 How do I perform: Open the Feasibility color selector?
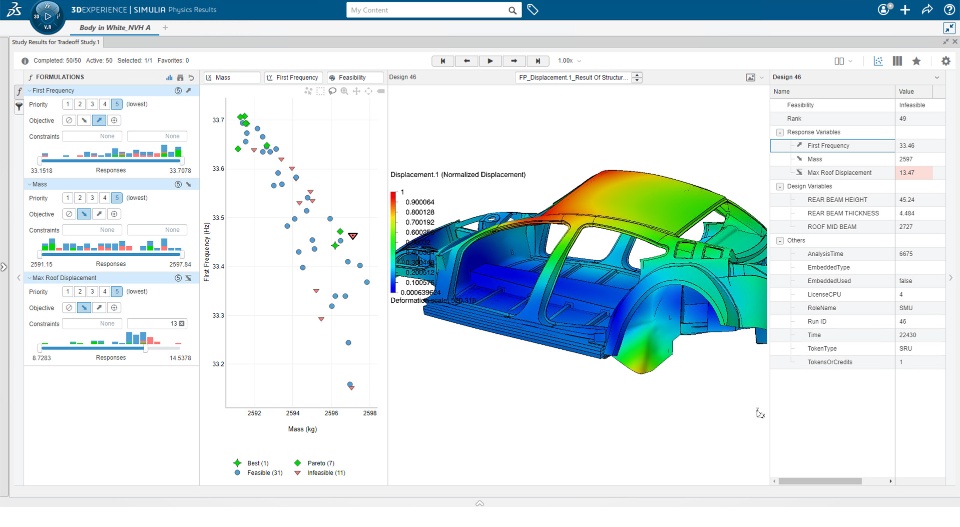coord(354,78)
